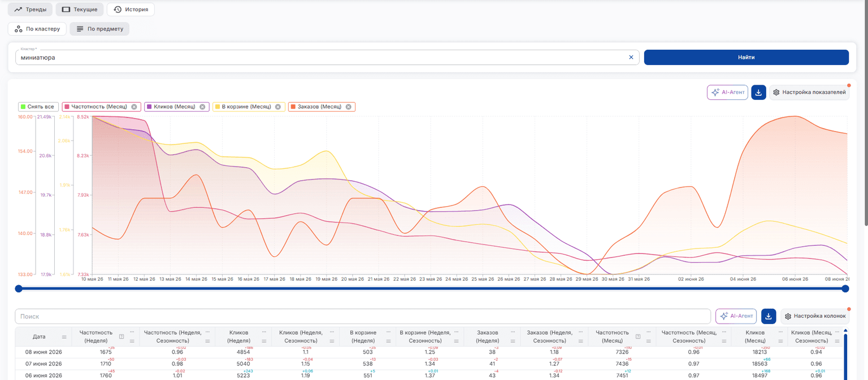Remove Заказов (Месяц) series from the chart
868x380 pixels.
click(x=349, y=107)
